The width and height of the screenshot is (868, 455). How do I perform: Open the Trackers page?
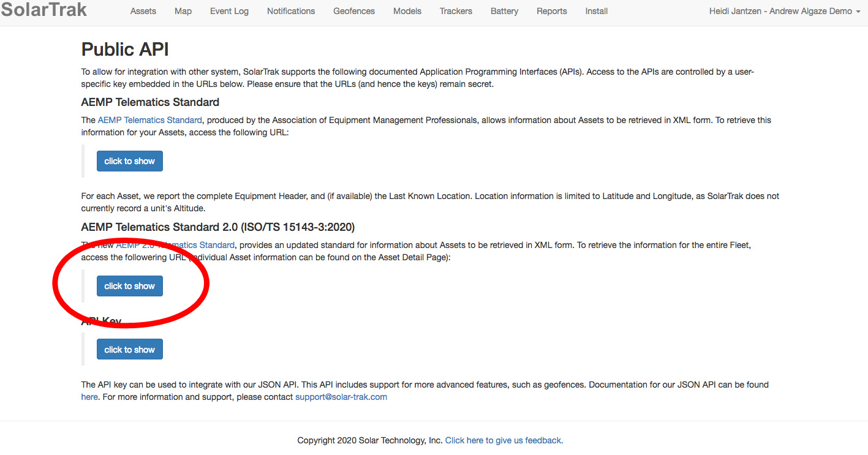[x=456, y=11]
